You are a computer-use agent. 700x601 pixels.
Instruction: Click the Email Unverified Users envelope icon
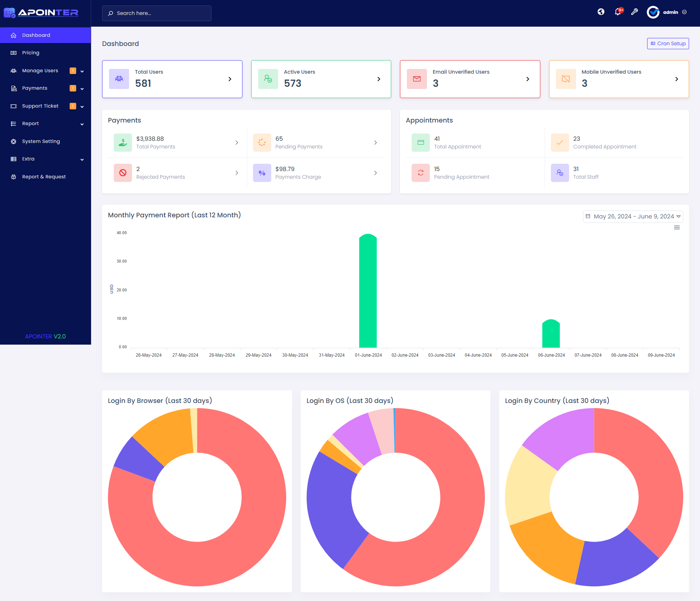pyautogui.click(x=417, y=79)
